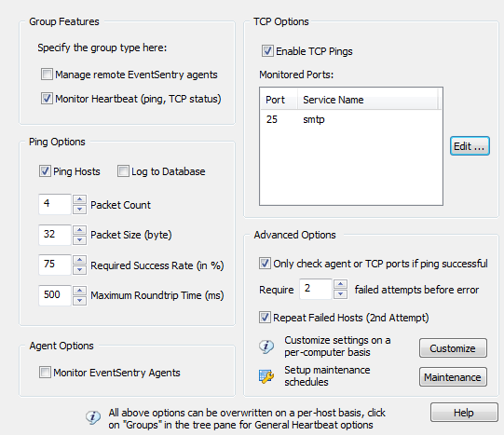
Task: Click the maintenance schedule wrench icon
Action: [x=266, y=376]
